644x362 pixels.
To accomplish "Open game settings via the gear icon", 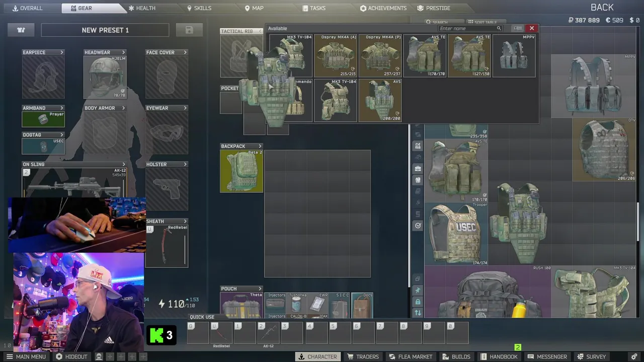I will pos(633,356).
